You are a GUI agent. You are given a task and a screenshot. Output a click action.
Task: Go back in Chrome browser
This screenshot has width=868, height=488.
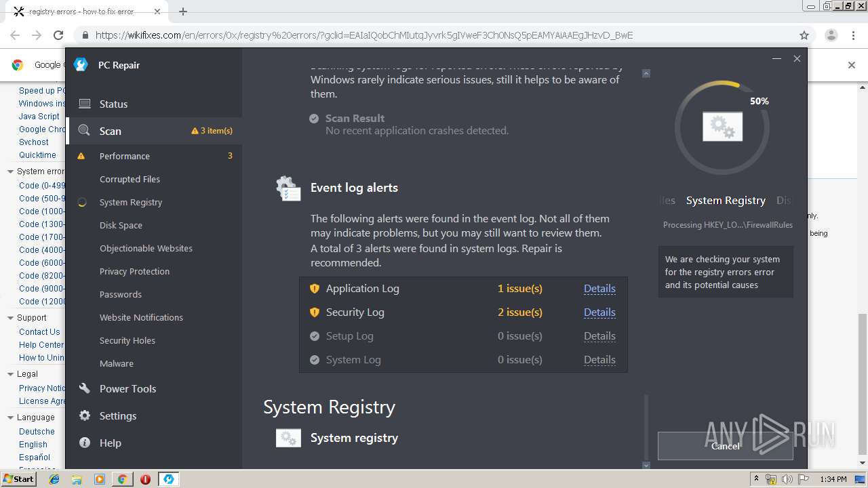pyautogui.click(x=15, y=35)
